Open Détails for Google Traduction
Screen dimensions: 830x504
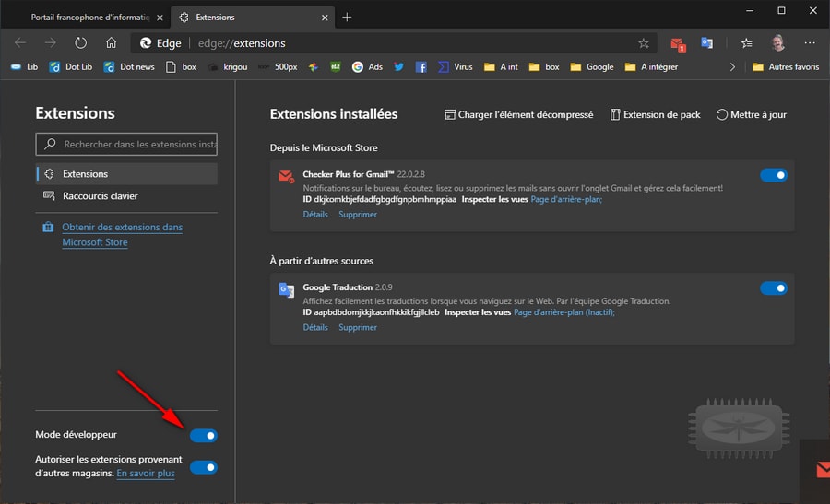pos(315,327)
